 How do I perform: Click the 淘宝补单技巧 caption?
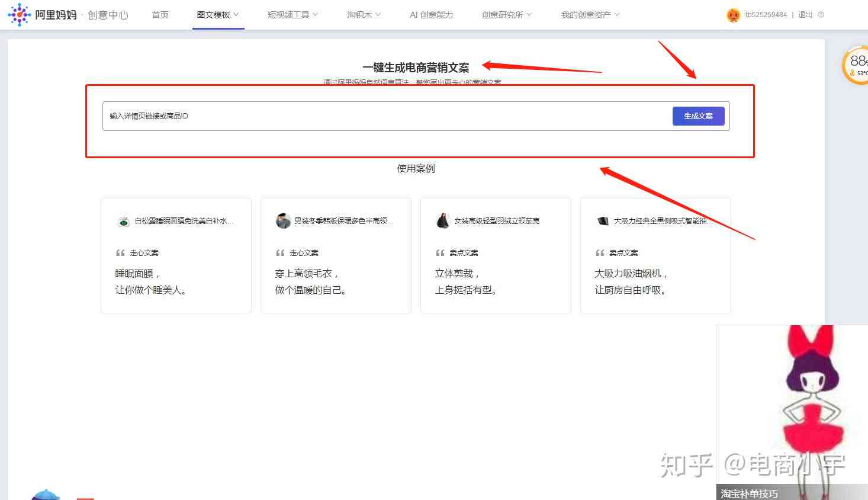[x=750, y=493]
